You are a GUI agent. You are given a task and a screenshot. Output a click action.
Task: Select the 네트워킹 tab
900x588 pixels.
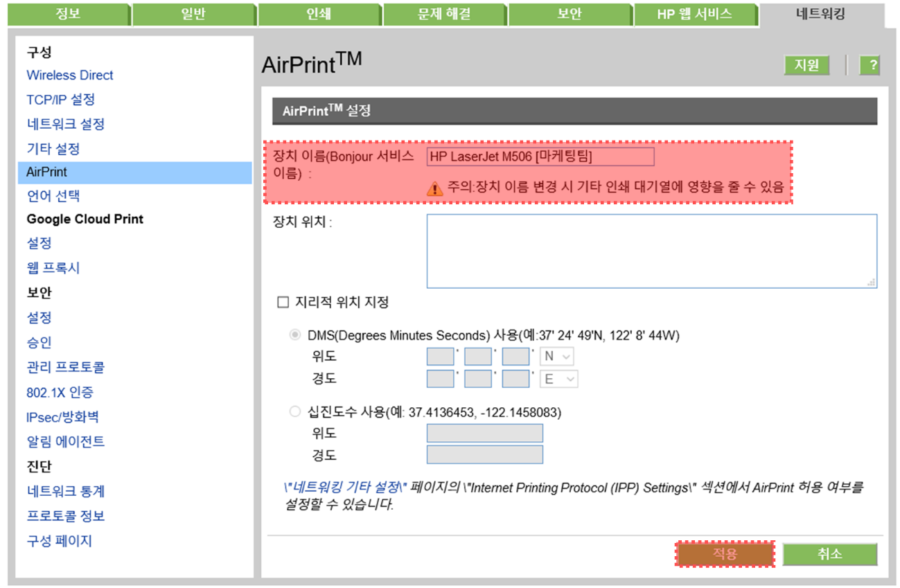pyautogui.click(x=821, y=14)
